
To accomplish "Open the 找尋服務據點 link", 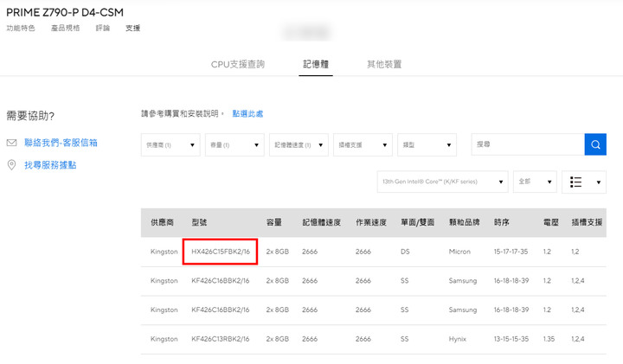I will tap(50, 165).
